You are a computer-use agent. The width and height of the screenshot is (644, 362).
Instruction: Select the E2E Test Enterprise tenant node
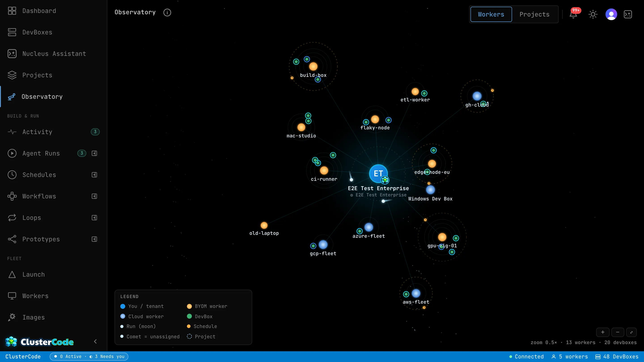point(378,173)
